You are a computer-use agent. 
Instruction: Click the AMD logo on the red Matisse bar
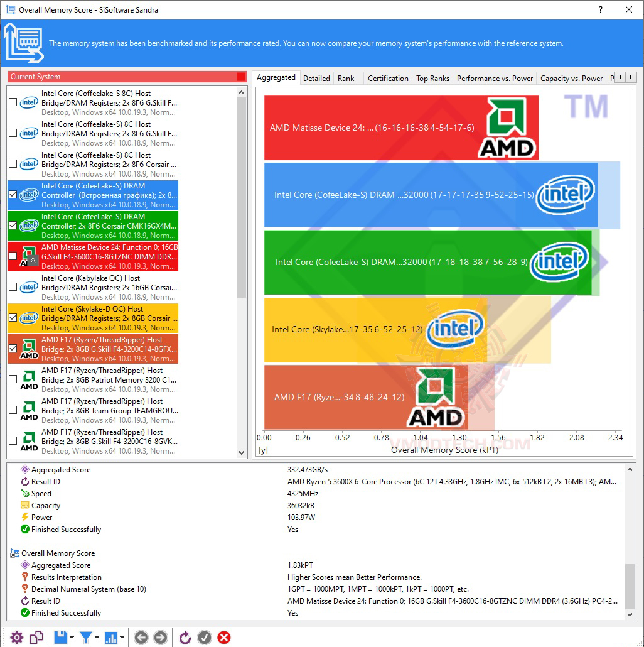(507, 128)
